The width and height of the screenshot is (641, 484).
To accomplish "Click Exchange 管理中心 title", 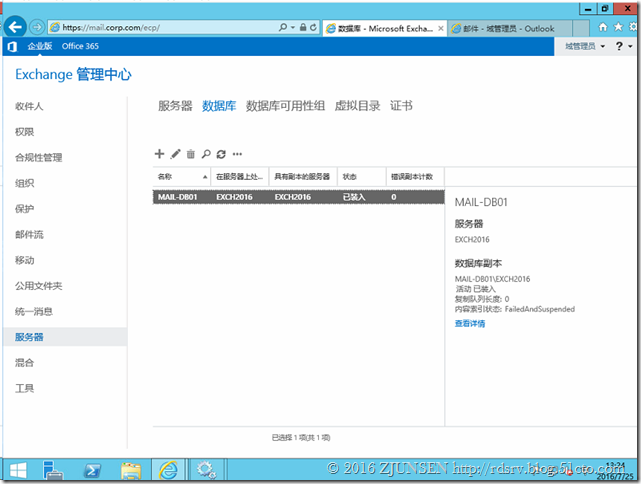I will [x=74, y=75].
